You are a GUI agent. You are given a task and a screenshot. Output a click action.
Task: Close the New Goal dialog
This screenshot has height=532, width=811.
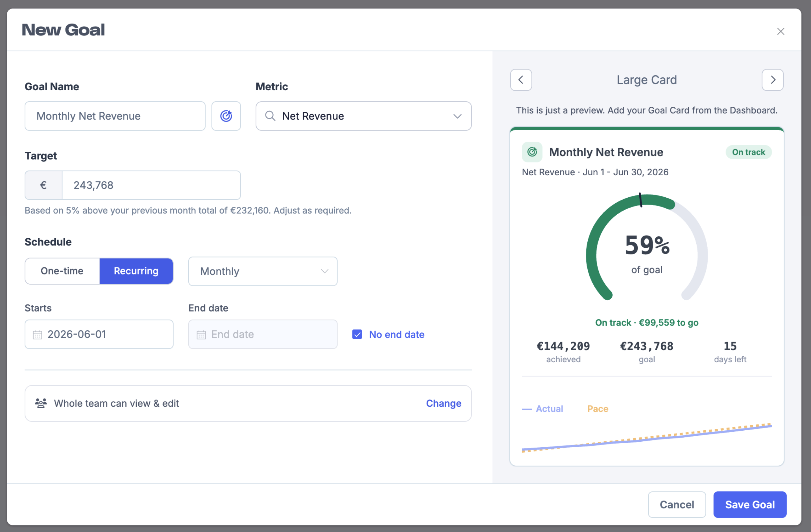(780, 31)
